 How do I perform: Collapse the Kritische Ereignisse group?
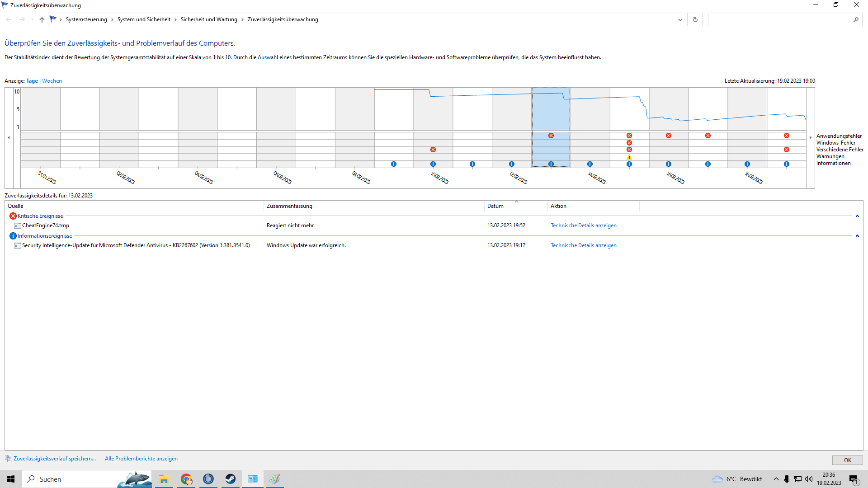tap(857, 216)
